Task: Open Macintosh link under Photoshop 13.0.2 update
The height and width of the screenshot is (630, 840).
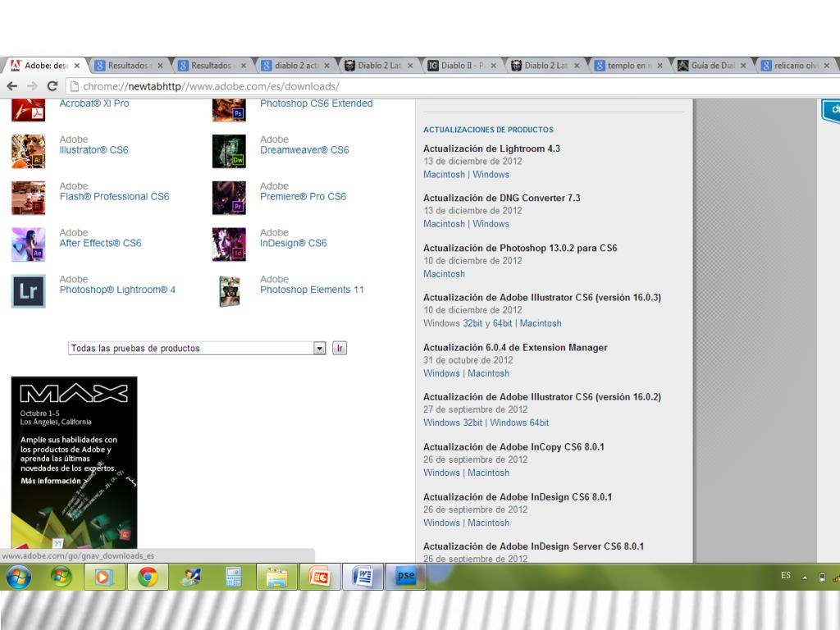Action: [444, 274]
